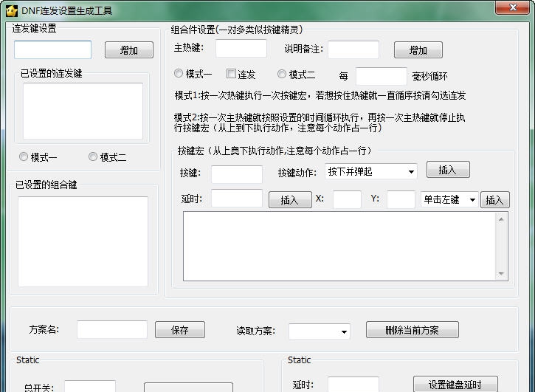Click the X coordinate input field
This screenshot has width=535, height=392.
pos(347,199)
